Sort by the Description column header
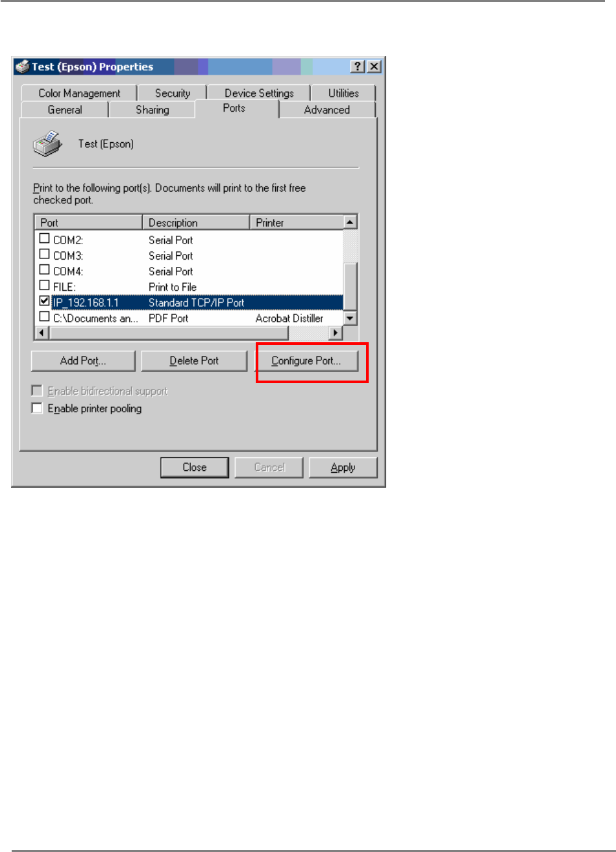Screen dimensions: 616x852 [196, 223]
